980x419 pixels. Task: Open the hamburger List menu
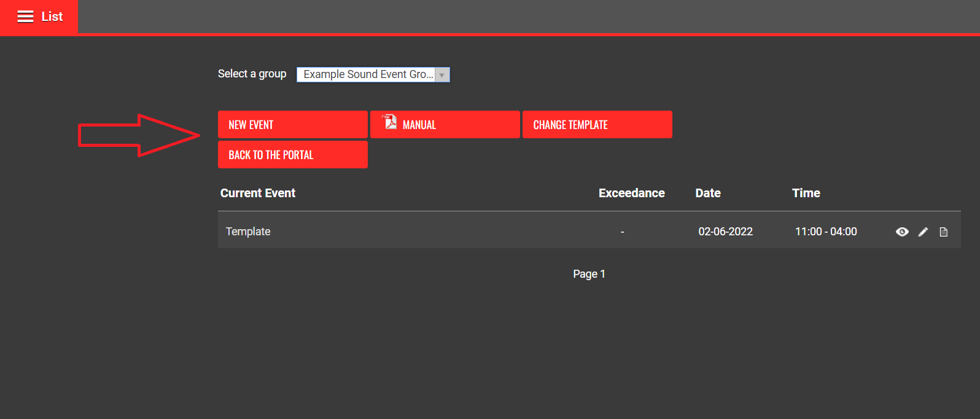[25, 17]
